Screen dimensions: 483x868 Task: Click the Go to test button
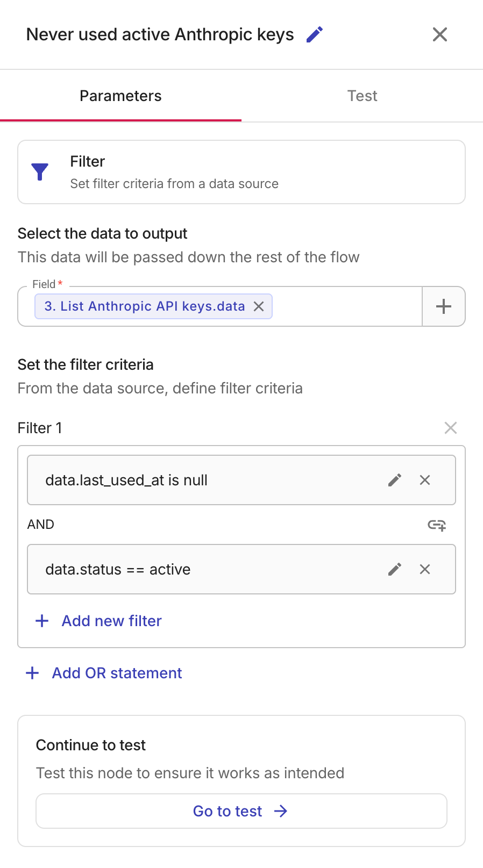coord(241,811)
